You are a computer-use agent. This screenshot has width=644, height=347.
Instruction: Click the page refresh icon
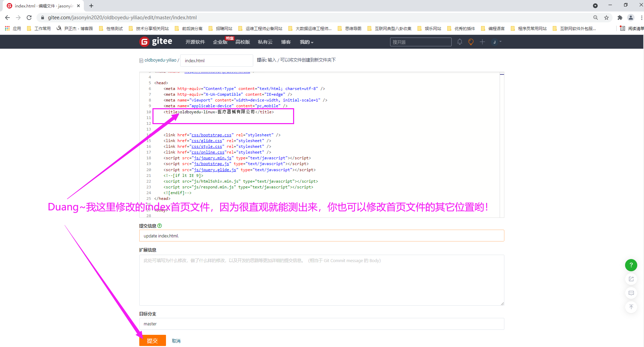coord(29,17)
